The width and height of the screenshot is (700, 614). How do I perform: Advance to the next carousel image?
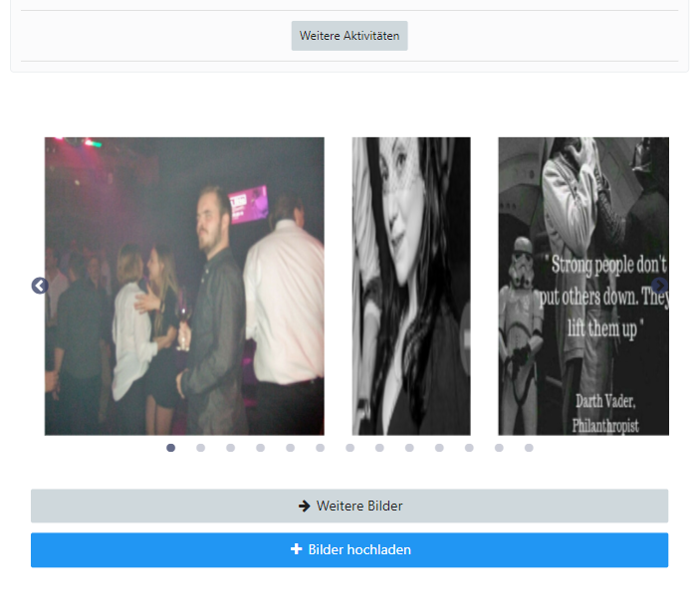tap(659, 286)
